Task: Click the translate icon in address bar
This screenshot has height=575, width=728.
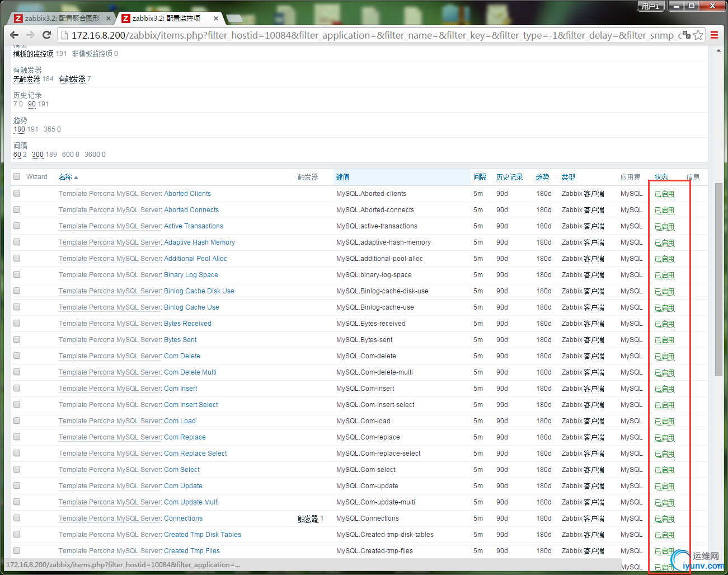Action: coord(687,35)
